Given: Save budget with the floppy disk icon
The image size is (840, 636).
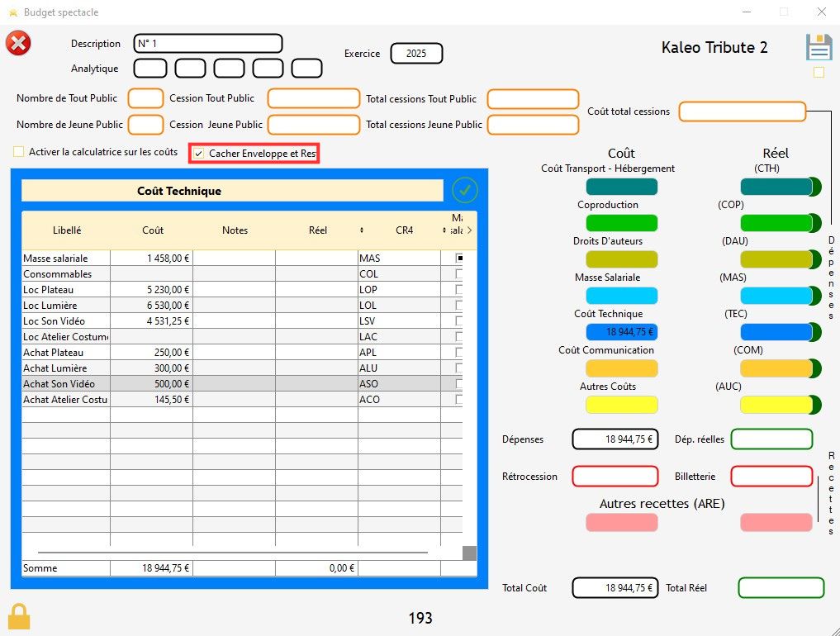Looking at the screenshot, I should tap(819, 47).
